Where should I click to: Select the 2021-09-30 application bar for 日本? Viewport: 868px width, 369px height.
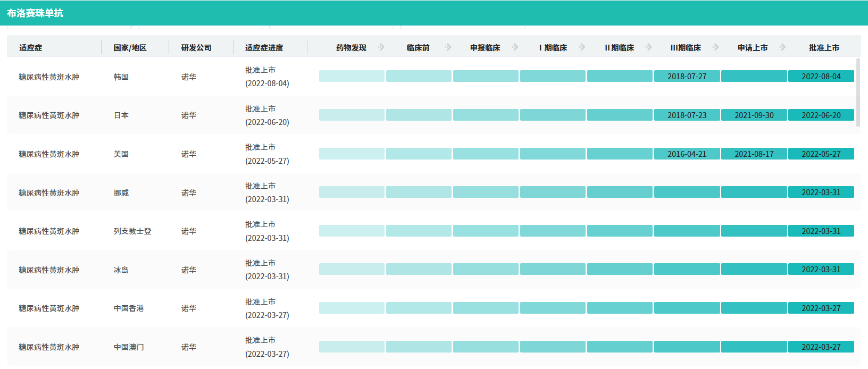click(754, 115)
